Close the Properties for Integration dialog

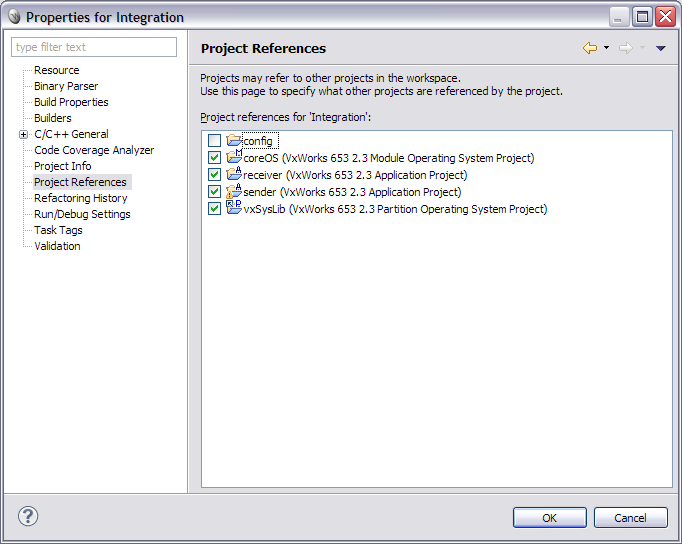click(x=665, y=17)
